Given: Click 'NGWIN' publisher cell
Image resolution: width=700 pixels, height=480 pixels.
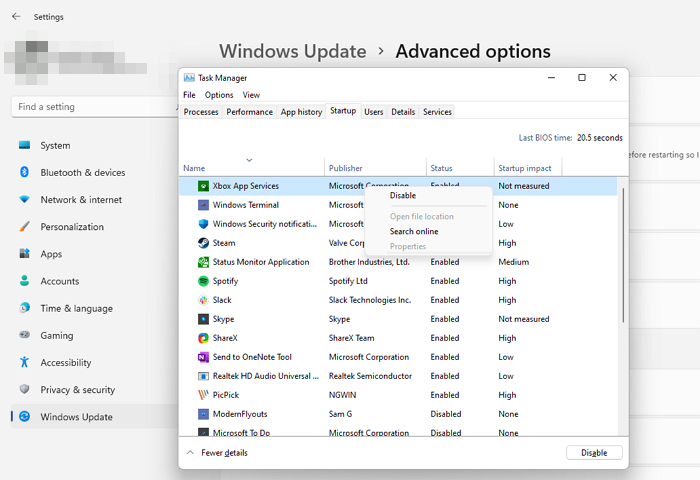Looking at the screenshot, I should tap(342, 395).
